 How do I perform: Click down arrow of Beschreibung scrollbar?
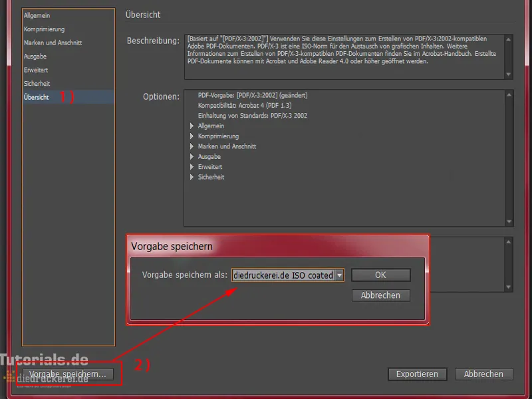[508, 74]
